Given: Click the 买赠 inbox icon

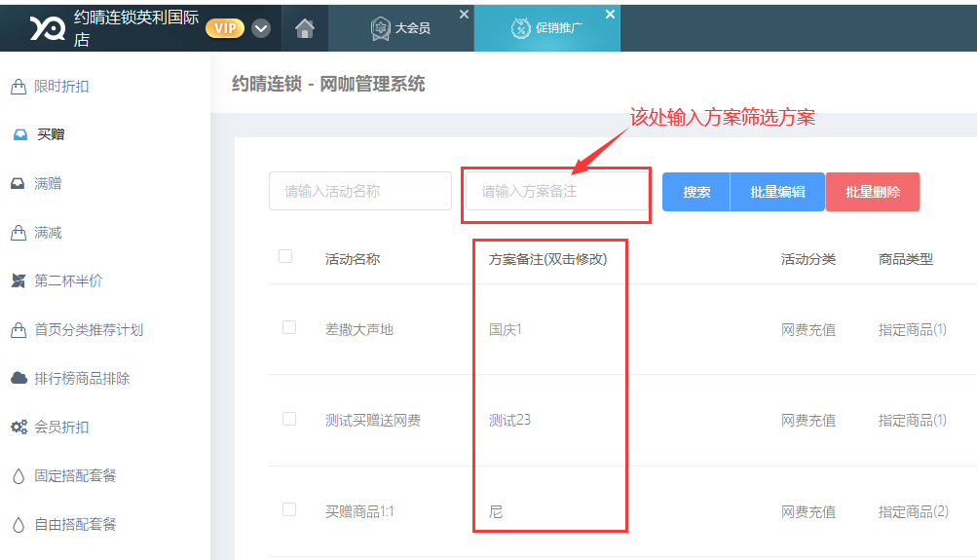Looking at the screenshot, I should pos(19,134).
